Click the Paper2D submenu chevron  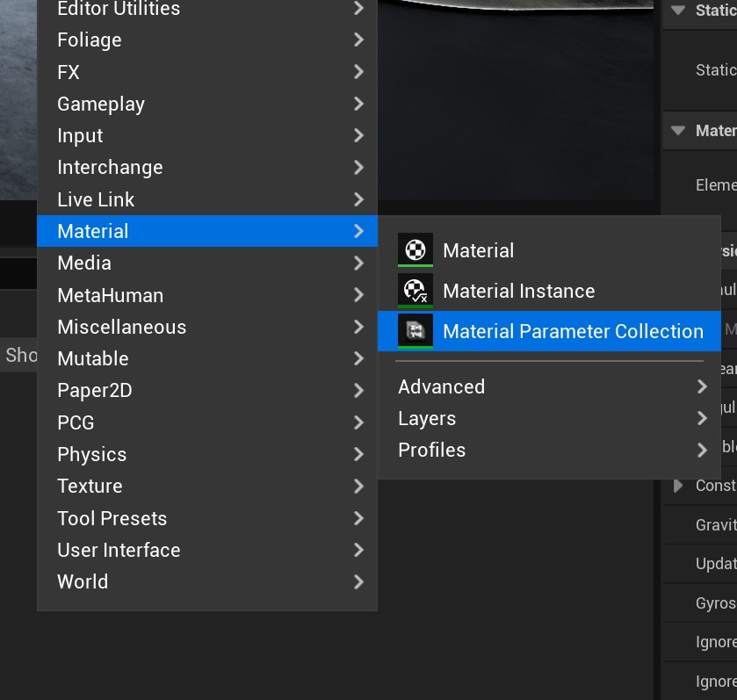[x=358, y=390]
